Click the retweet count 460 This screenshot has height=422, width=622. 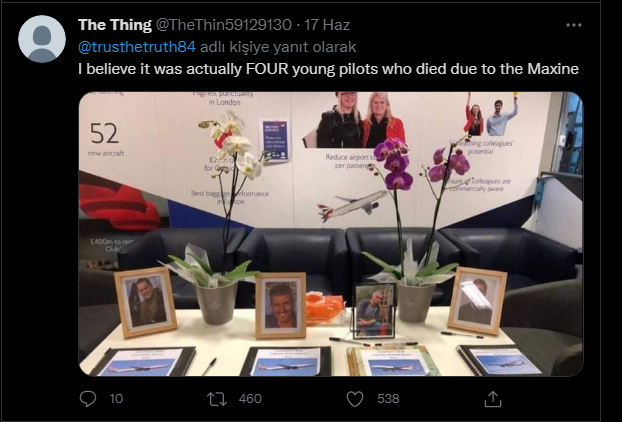250,398
